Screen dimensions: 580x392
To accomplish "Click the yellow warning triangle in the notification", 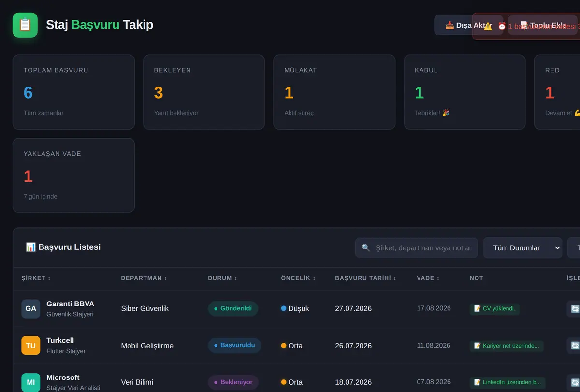I will pos(488,27).
